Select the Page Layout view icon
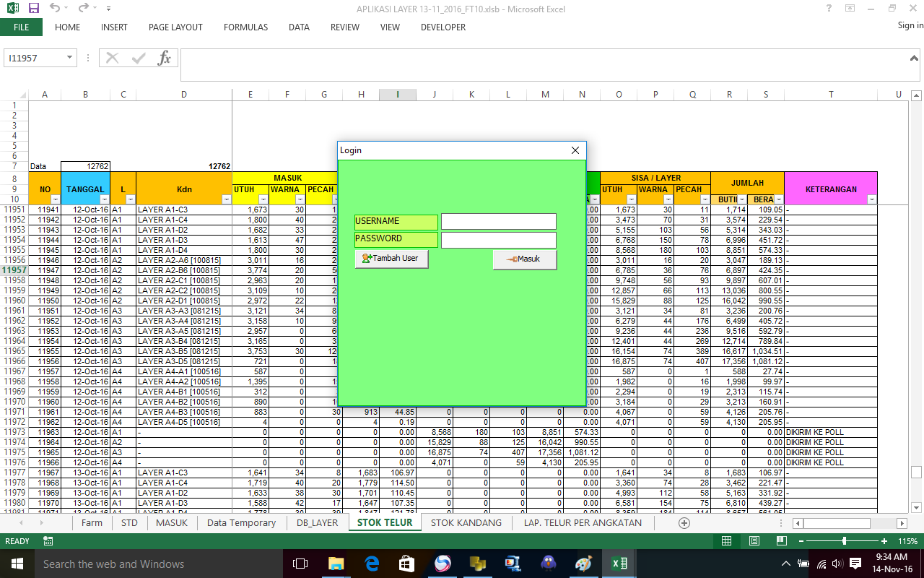 coord(753,540)
